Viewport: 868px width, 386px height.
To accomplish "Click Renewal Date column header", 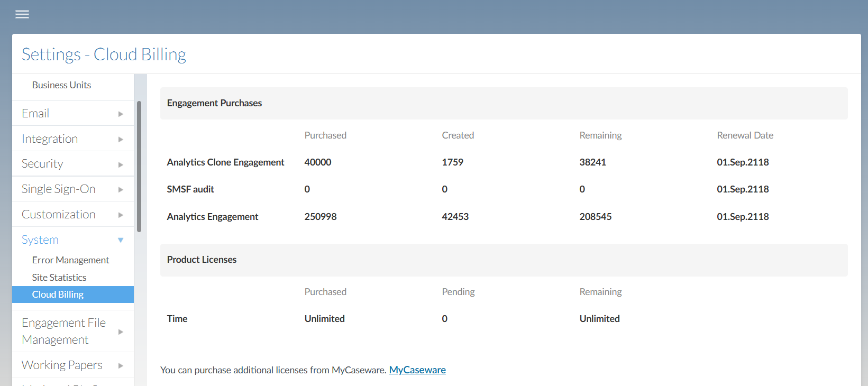I will tap(745, 135).
